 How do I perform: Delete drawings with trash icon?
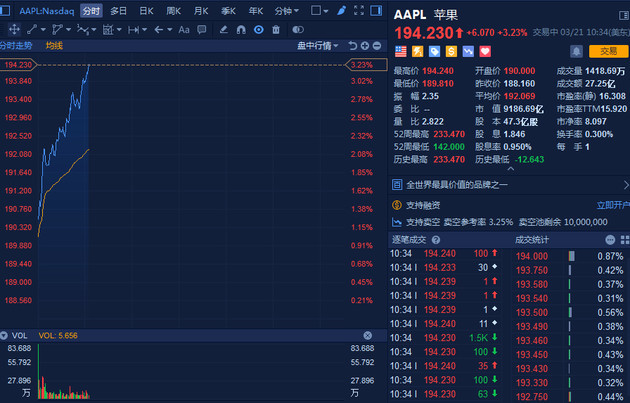pyautogui.click(x=276, y=29)
